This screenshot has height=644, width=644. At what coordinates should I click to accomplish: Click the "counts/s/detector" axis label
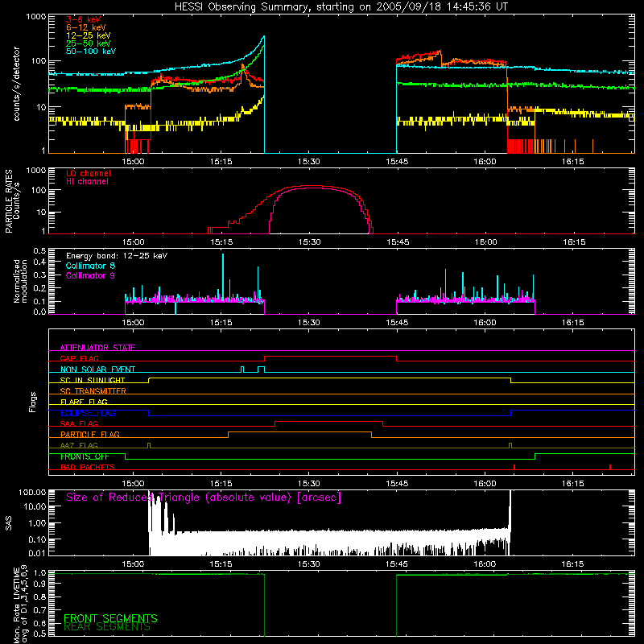(16, 84)
